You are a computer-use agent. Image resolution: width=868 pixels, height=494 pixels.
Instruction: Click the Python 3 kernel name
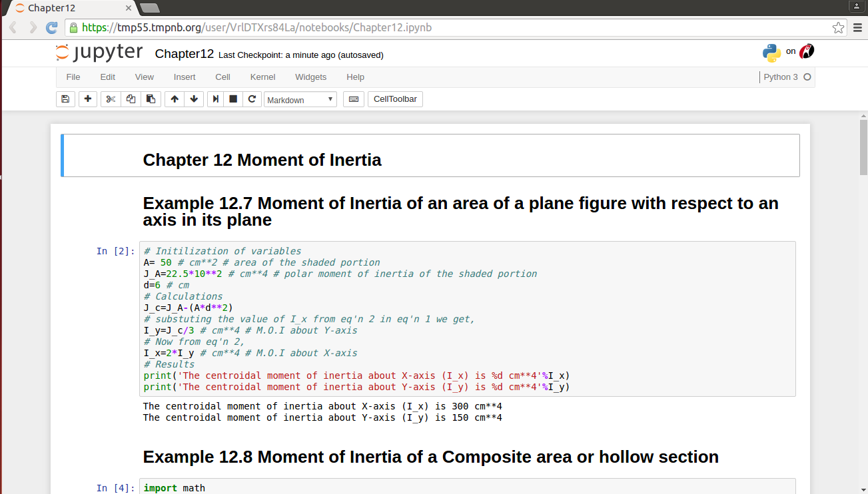point(781,77)
